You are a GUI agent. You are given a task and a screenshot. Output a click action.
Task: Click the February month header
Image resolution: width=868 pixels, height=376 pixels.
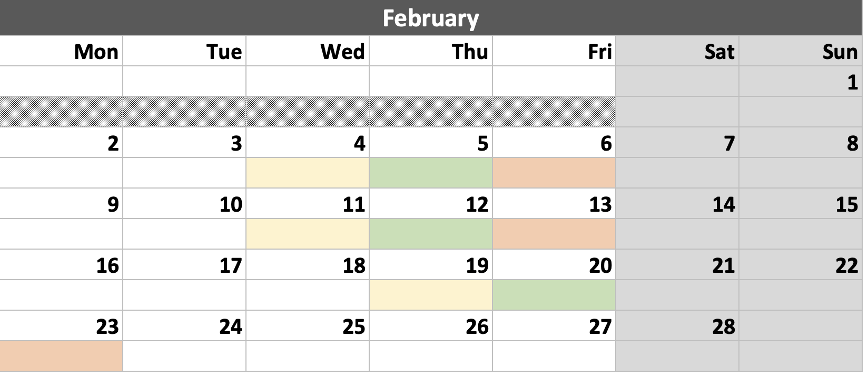(431, 18)
